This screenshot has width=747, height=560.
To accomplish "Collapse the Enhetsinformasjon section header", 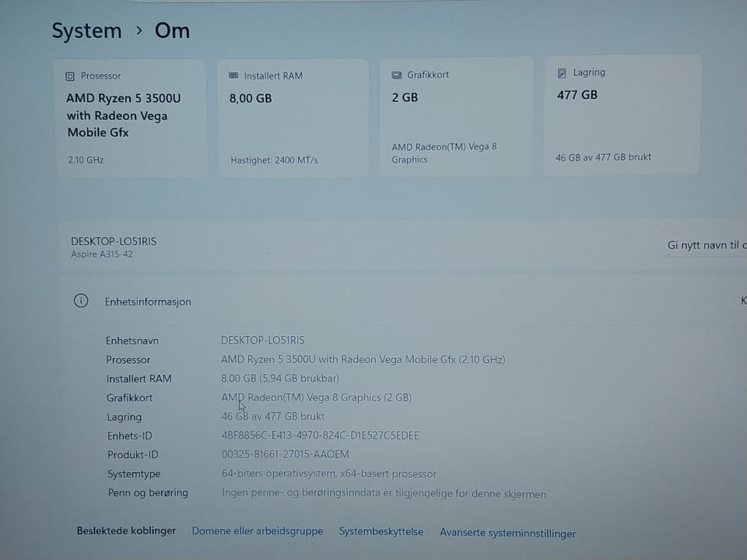I will (x=404, y=301).
